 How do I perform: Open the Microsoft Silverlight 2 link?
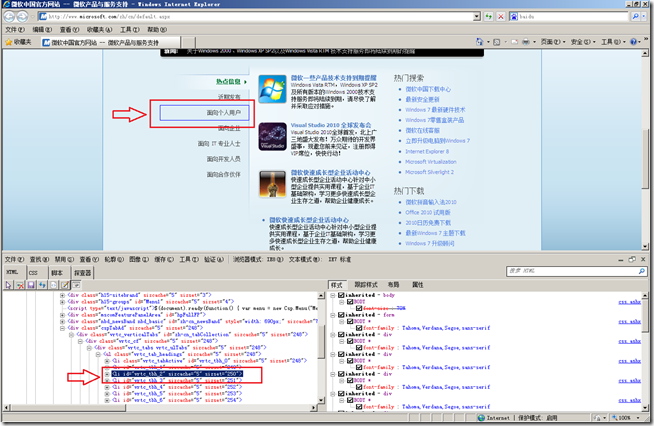pyautogui.click(x=430, y=172)
